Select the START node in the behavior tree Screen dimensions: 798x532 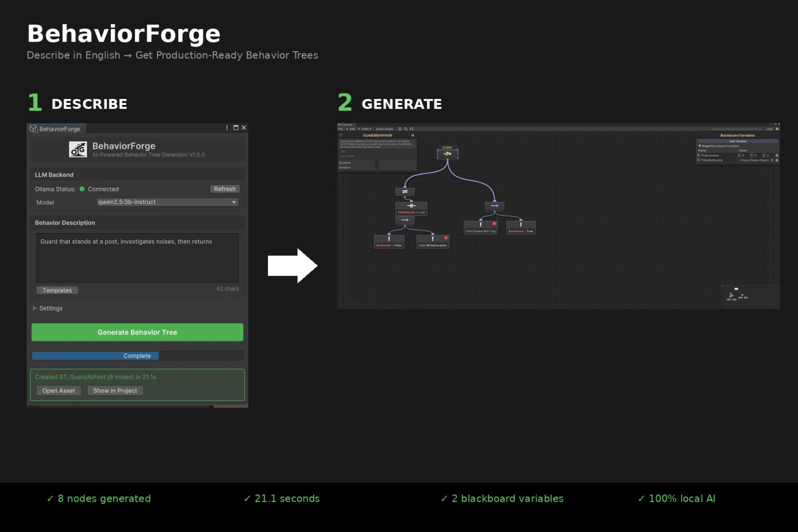(x=448, y=153)
